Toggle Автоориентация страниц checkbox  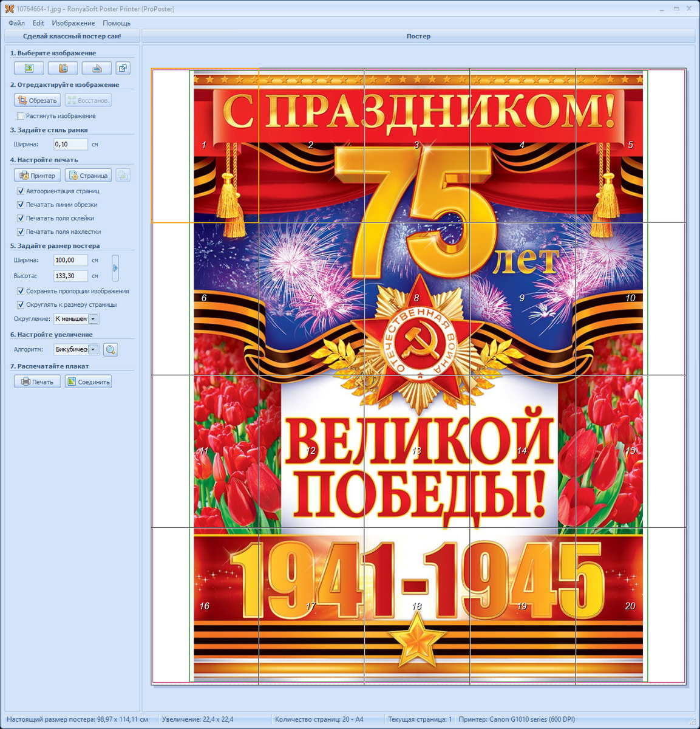pyautogui.click(x=21, y=191)
